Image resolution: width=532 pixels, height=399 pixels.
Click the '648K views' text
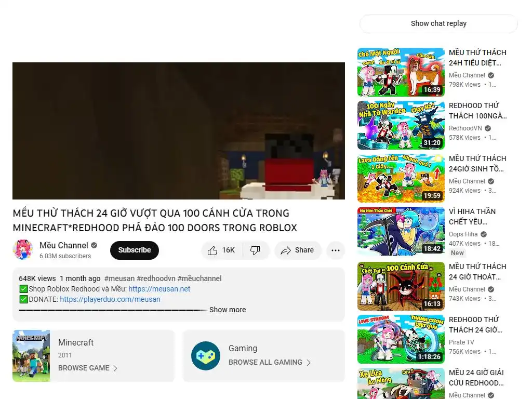coord(37,278)
